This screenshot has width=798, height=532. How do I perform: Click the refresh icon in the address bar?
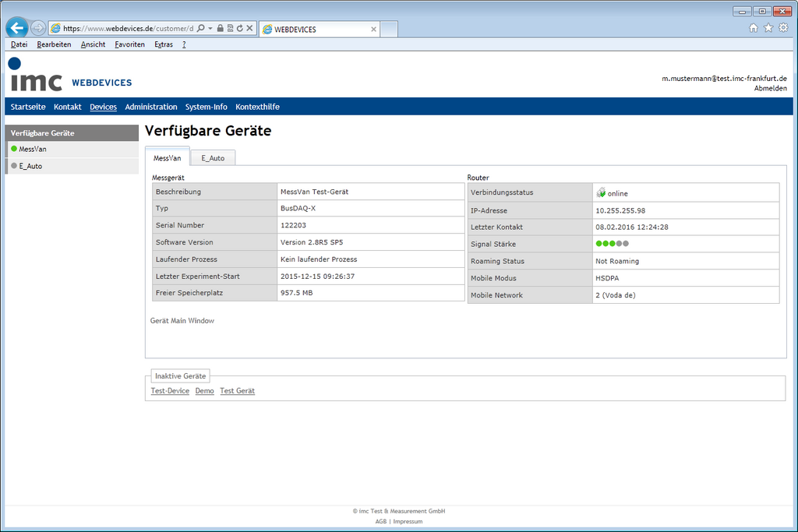click(240, 27)
